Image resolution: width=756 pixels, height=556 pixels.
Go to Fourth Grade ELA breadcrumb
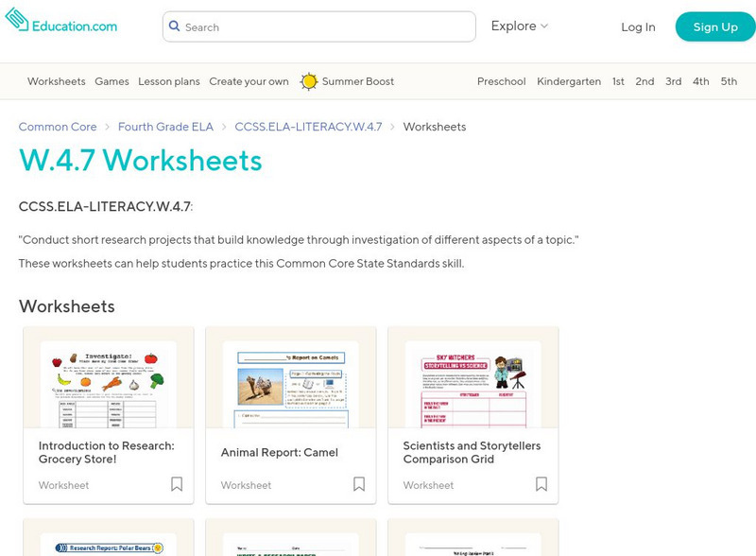(165, 127)
